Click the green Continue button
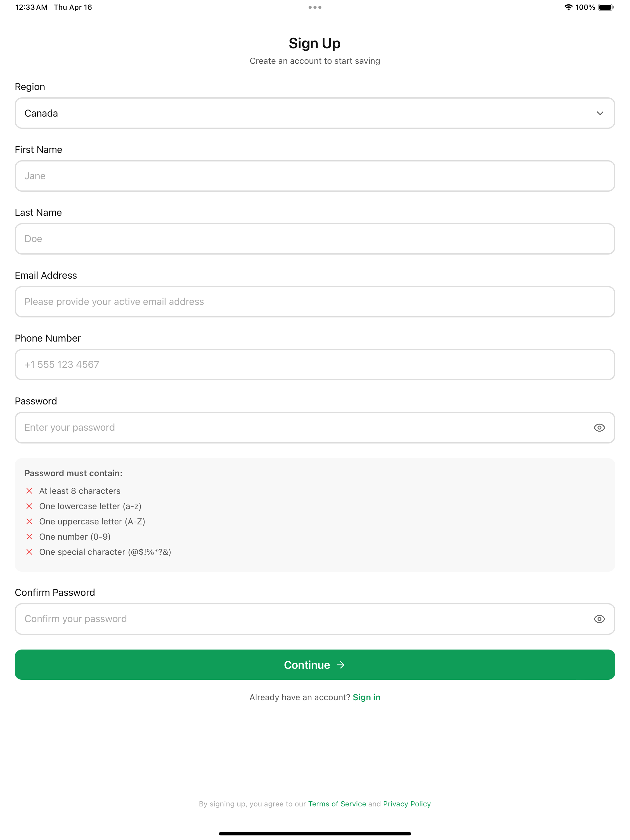 tap(315, 664)
